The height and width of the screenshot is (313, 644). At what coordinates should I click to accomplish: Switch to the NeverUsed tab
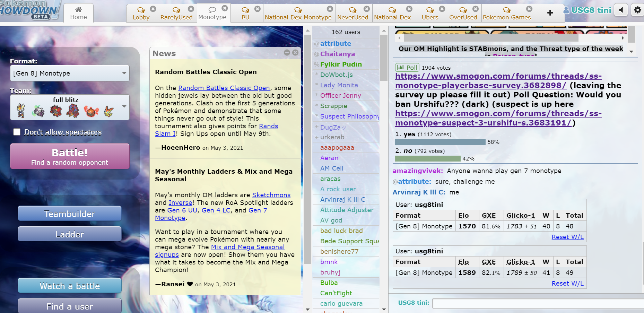tap(353, 13)
